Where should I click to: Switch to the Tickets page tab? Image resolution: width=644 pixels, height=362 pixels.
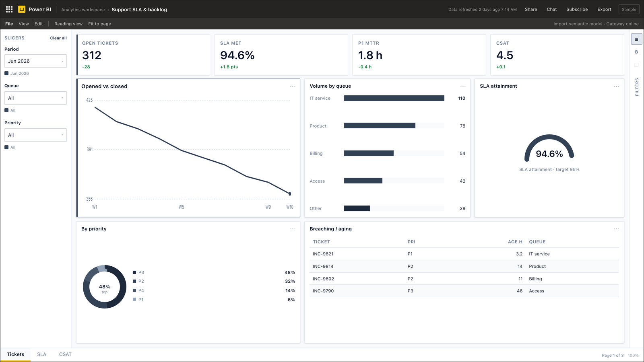[x=15, y=354]
